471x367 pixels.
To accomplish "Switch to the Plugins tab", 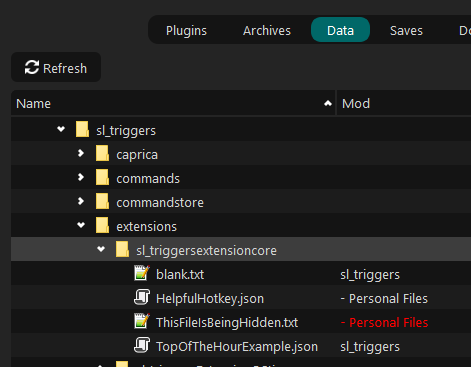I will tap(186, 31).
